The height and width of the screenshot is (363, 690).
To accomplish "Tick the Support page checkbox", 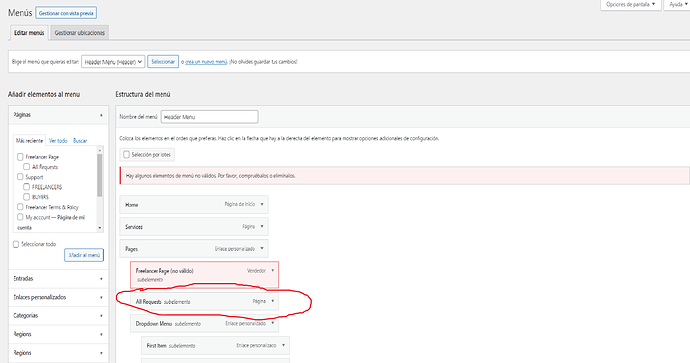I will point(20,177).
